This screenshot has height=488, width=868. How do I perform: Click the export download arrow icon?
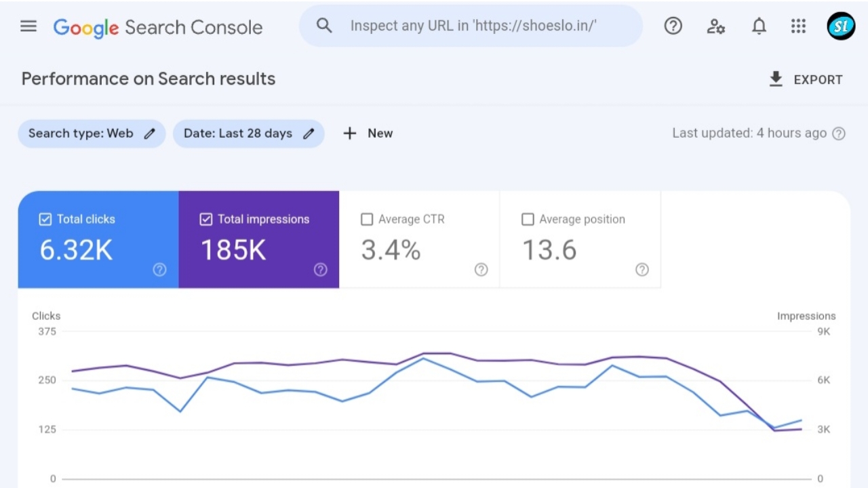(x=776, y=79)
